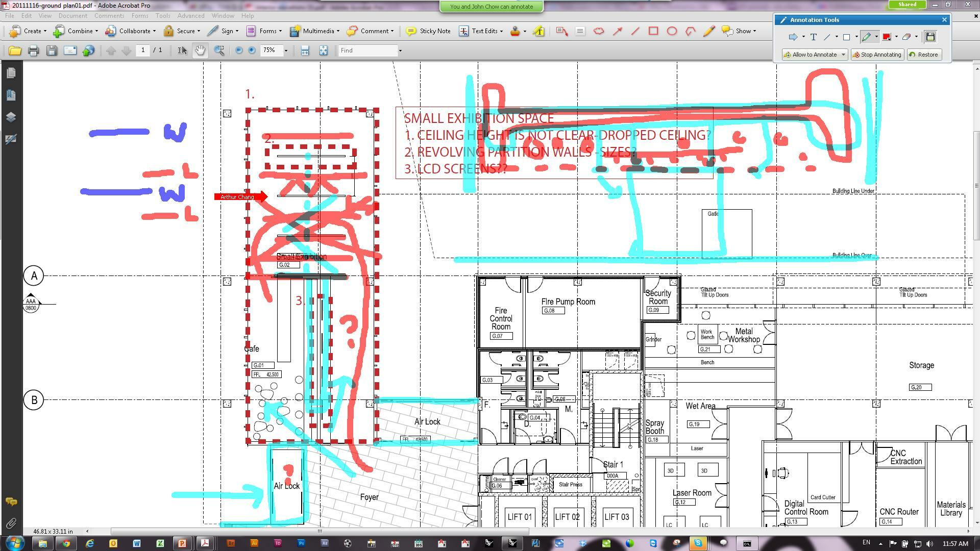Select the Callout tool
980x551 pixels.
tap(562, 31)
